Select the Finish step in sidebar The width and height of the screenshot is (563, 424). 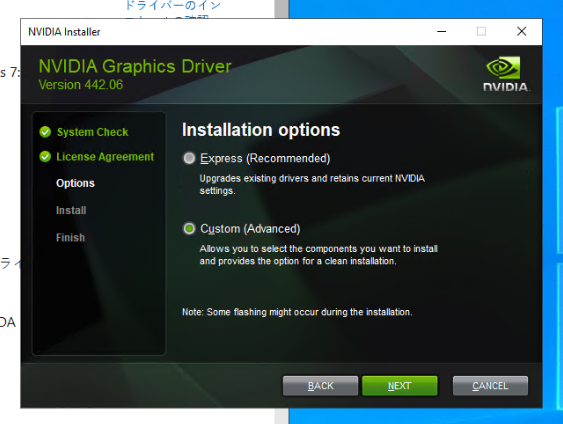(x=70, y=237)
